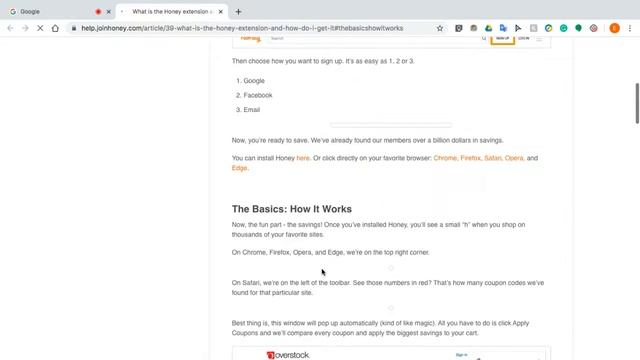Viewport: 640px width, 360px height.
Task: Stop loading the page
Action: tap(40, 28)
